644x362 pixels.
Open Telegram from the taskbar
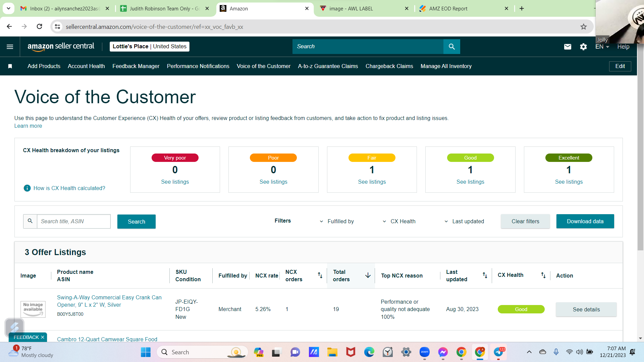498,352
